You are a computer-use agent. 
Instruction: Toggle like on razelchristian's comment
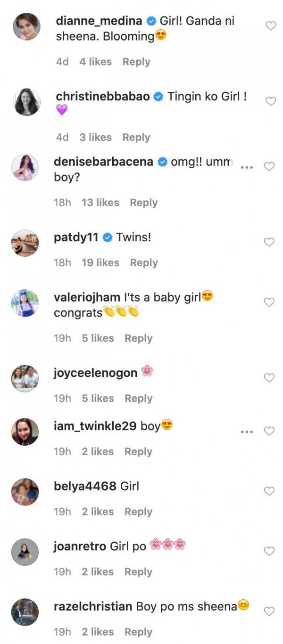(269, 611)
